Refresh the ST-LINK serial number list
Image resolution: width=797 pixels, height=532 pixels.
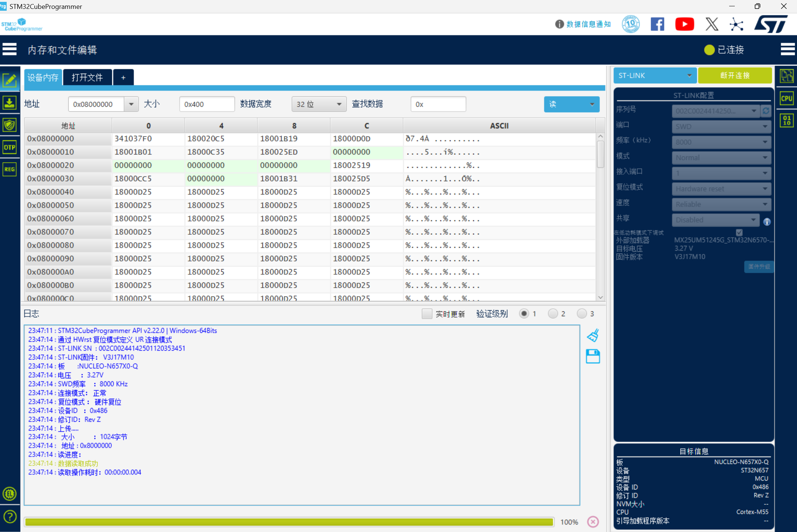point(766,111)
